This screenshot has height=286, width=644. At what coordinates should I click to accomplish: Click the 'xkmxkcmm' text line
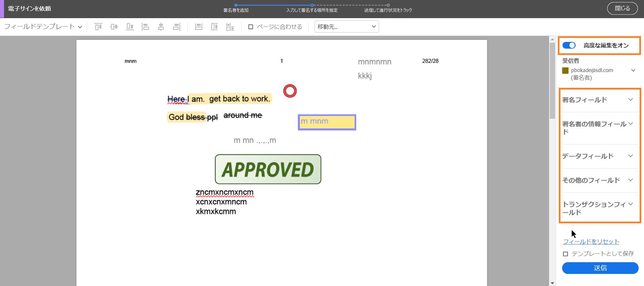[216, 212]
